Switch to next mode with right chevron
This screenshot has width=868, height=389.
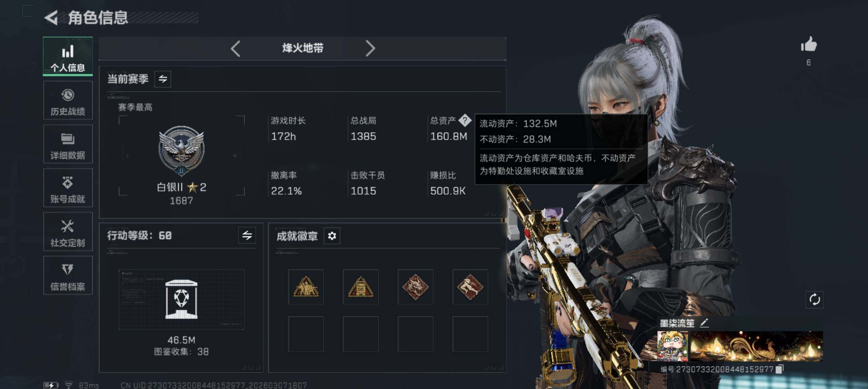(x=370, y=48)
